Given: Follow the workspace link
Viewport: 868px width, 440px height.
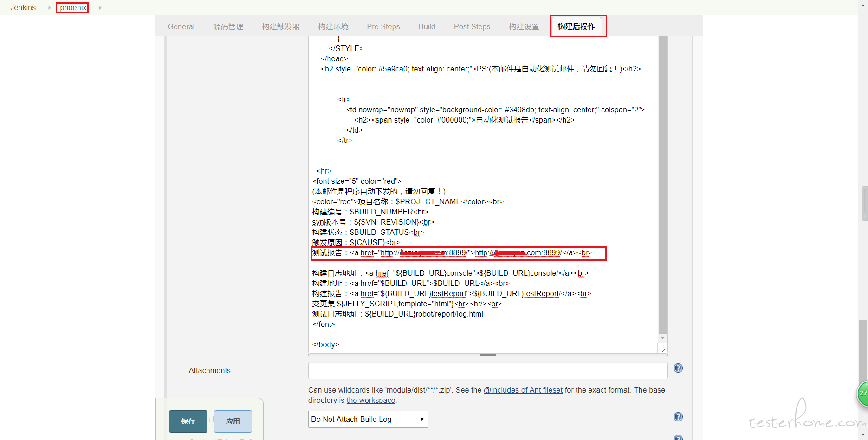Looking at the screenshot, I should coord(370,400).
